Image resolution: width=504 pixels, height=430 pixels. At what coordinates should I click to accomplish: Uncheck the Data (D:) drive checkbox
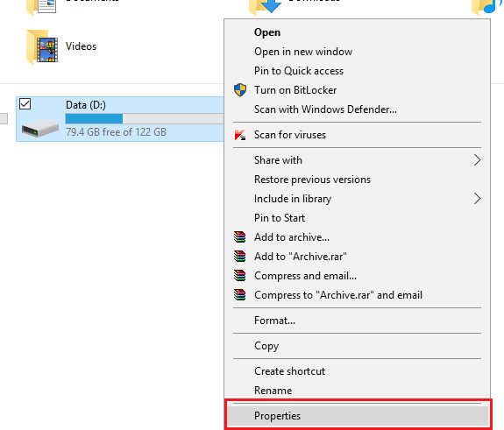25,104
